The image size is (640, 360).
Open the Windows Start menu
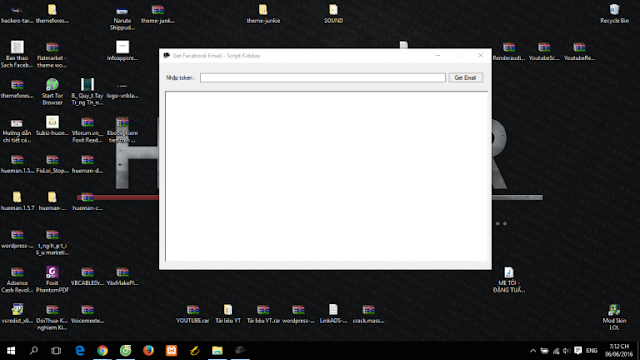coord(11,351)
